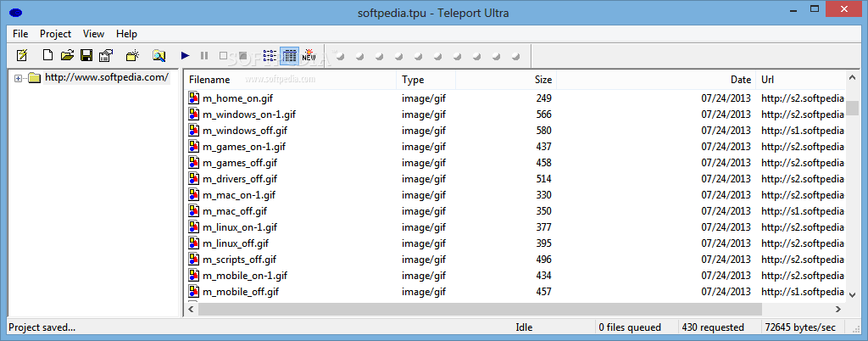Image resolution: width=868 pixels, height=341 pixels.
Task: Click '72645 bytes/sec' in status bar
Action: tap(800, 327)
